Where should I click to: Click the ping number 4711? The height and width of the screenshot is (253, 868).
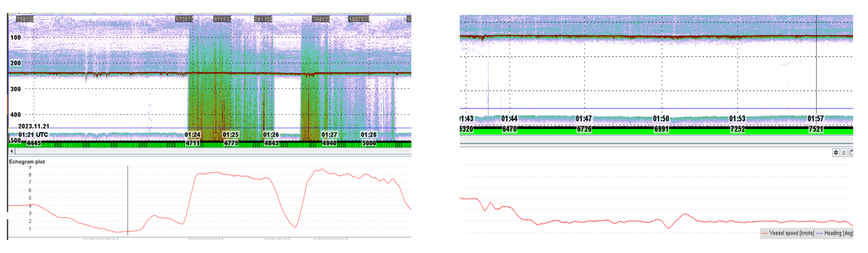193,143
